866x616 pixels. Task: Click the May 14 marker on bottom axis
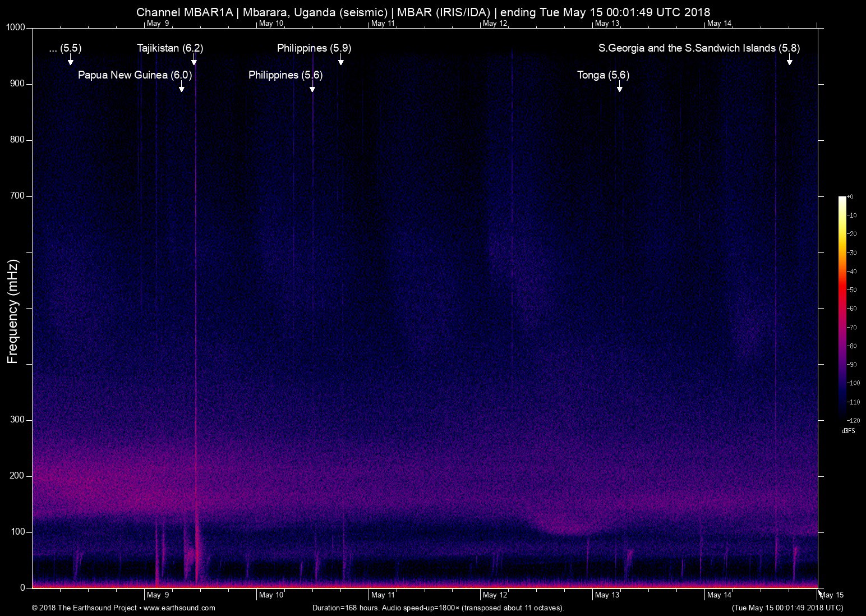(x=719, y=595)
